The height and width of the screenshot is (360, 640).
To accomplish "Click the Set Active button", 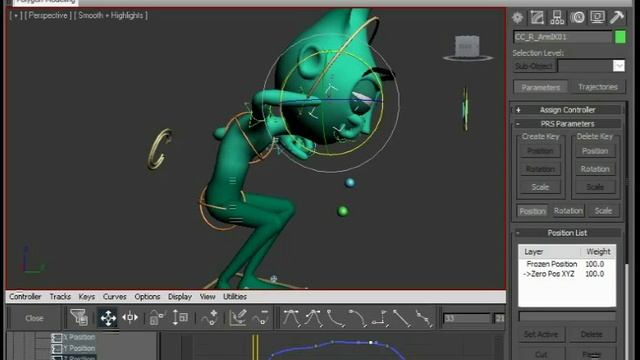I will click(x=540, y=334).
